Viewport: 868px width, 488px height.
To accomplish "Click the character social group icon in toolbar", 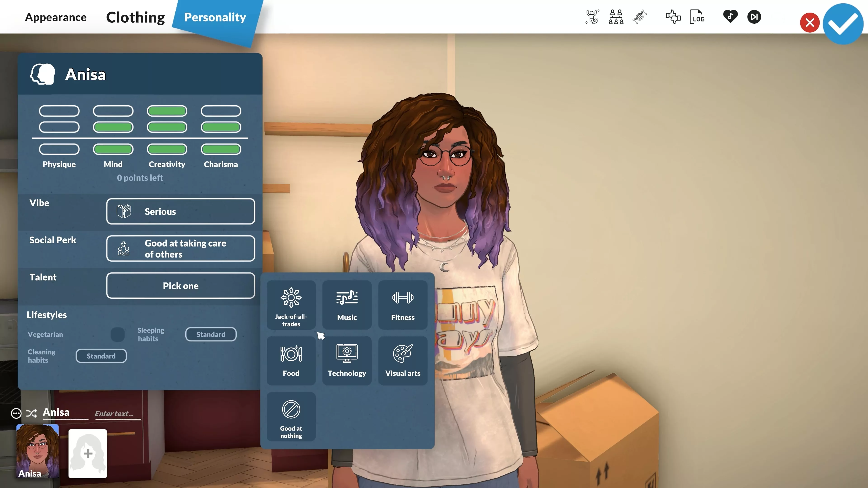I will (x=615, y=17).
